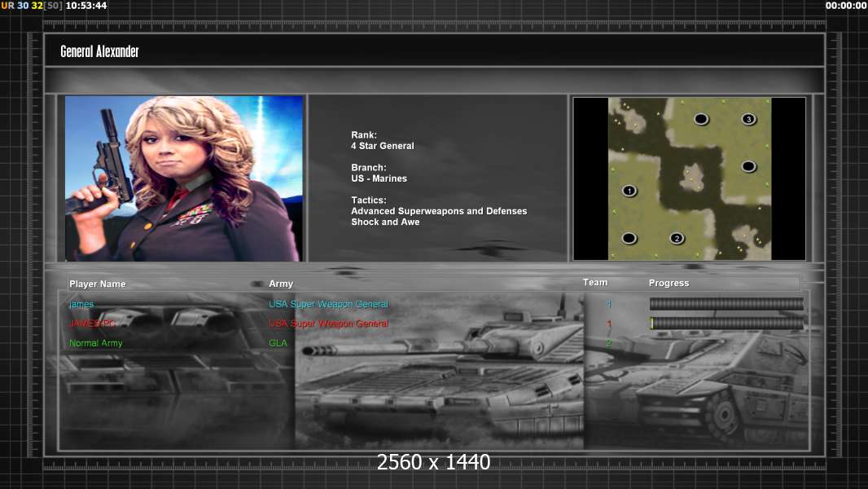Click the player name 'james'
This screenshot has height=489, width=868.
point(81,304)
